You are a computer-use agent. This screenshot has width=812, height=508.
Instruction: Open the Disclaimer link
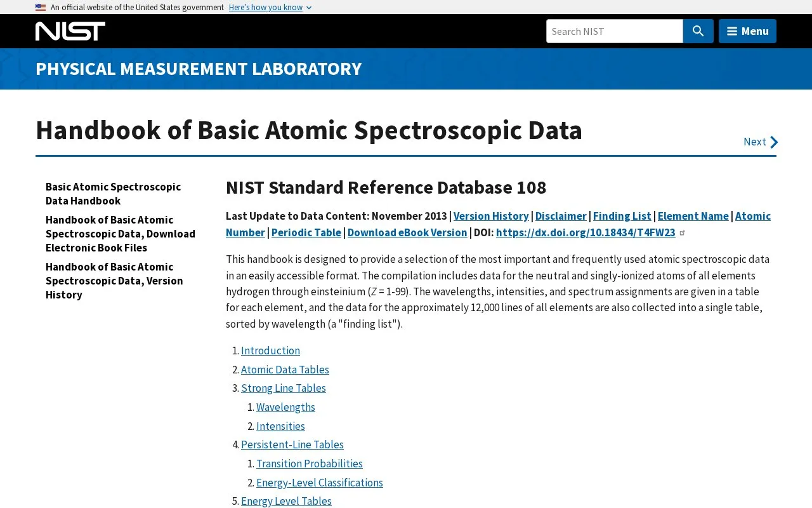tap(561, 216)
